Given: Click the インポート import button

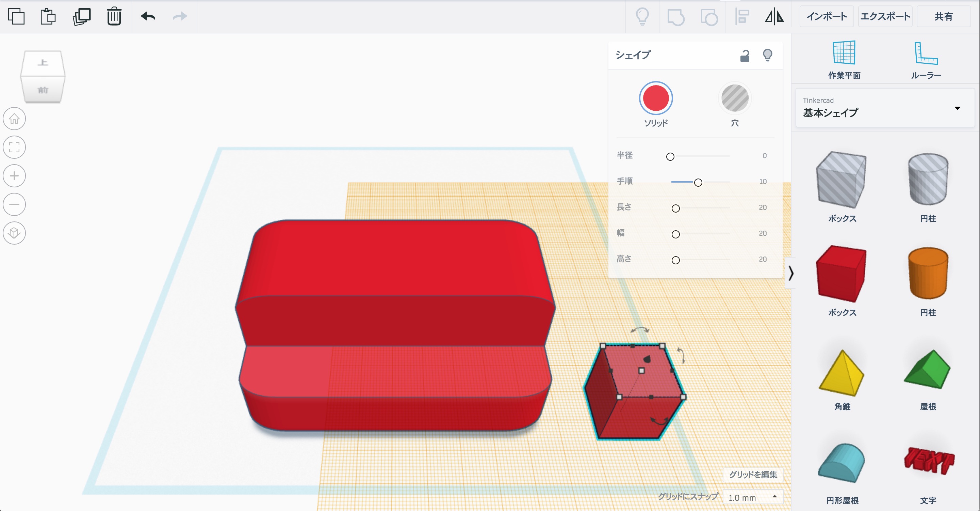Looking at the screenshot, I should (x=826, y=16).
